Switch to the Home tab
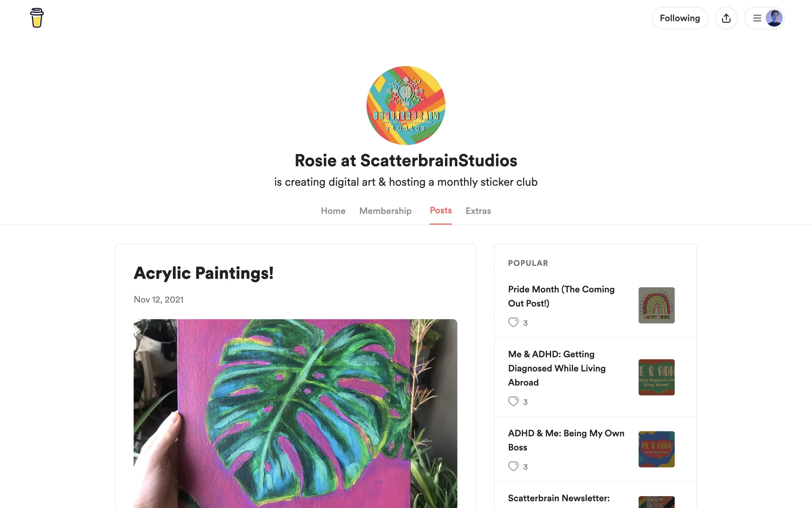The height and width of the screenshot is (508, 812). click(333, 211)
